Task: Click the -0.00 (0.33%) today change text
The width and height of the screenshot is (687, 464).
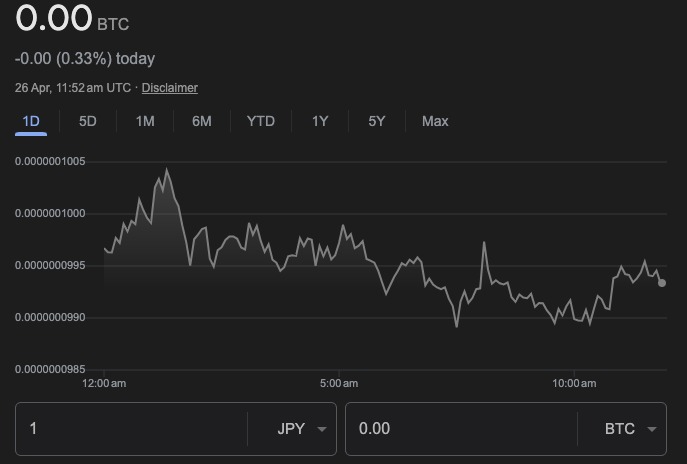Action: [85, 59]
